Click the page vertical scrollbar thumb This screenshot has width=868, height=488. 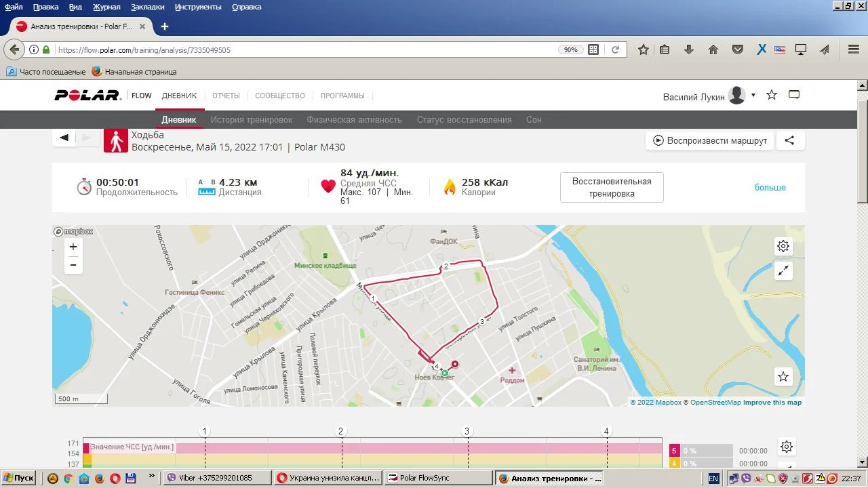pos(863,151)
